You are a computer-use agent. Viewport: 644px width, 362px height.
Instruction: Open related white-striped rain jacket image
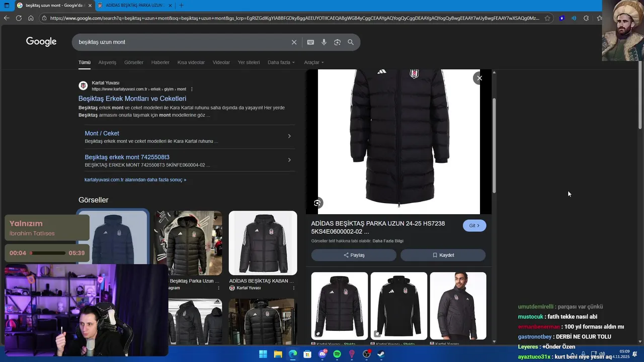click(x=399, y=306)
